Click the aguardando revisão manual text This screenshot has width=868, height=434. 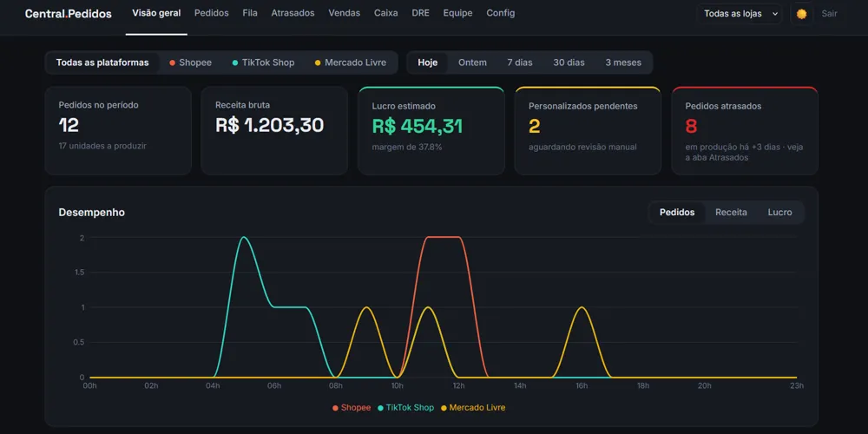pos(582,148)
